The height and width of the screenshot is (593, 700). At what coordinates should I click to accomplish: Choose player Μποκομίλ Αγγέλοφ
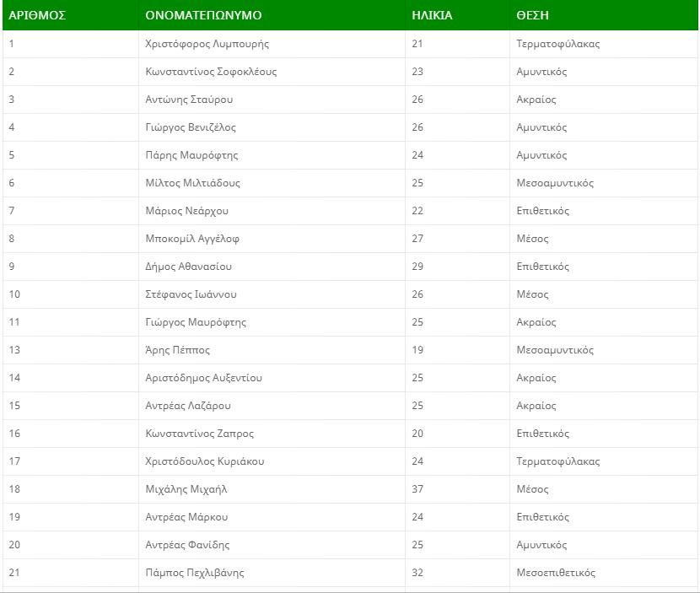tap(192, 239)
